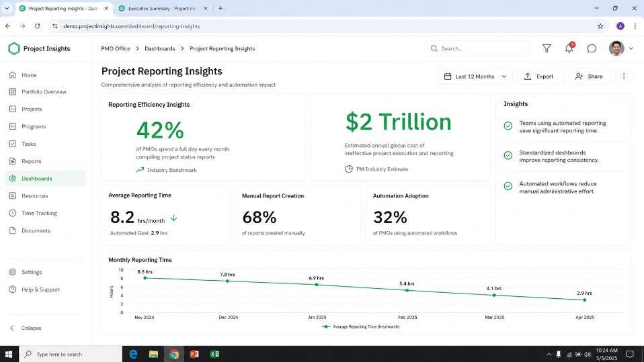Viewport: 644px width, 362px height.
Task: Select the Project Reporting Insights browser tab
Action: pos(63,8)
